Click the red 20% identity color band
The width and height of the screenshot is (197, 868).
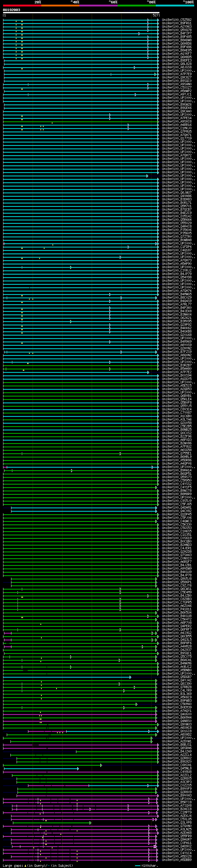click(x=22, y=6)
